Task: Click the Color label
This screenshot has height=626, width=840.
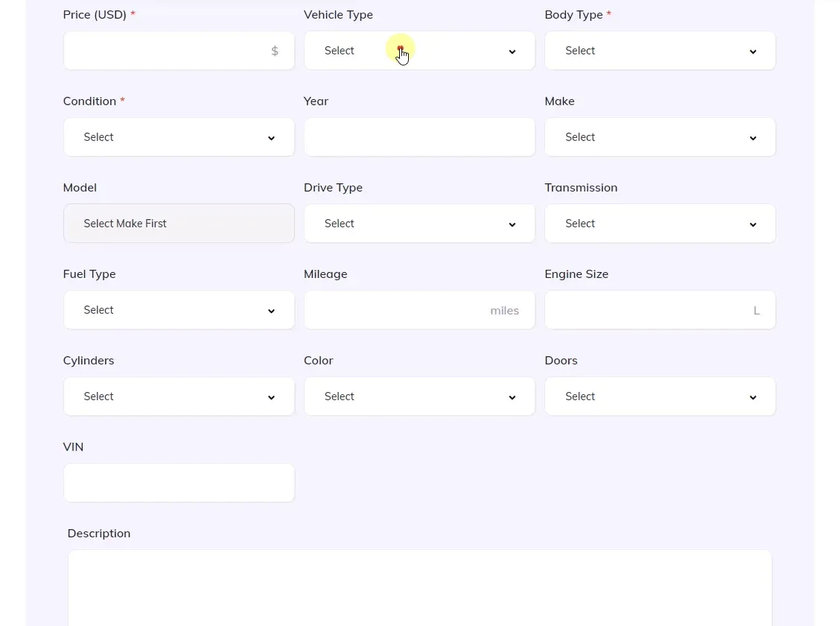Action: 318,360
